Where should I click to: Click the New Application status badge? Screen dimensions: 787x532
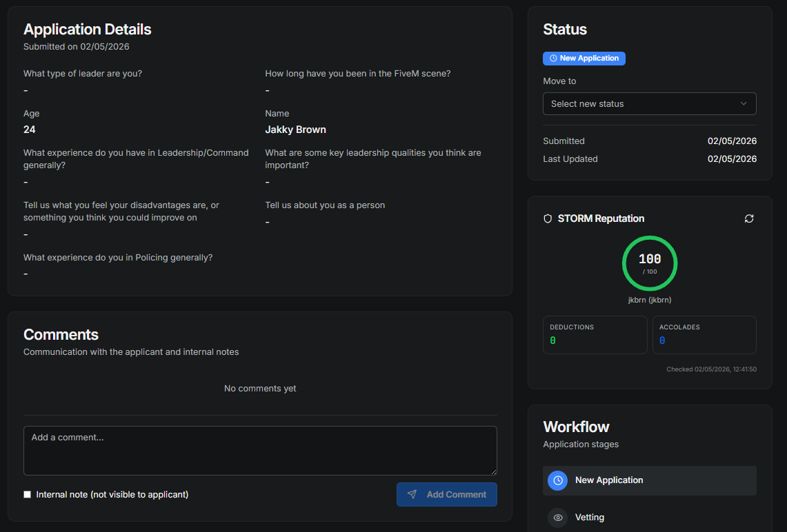tap(584, 58)
